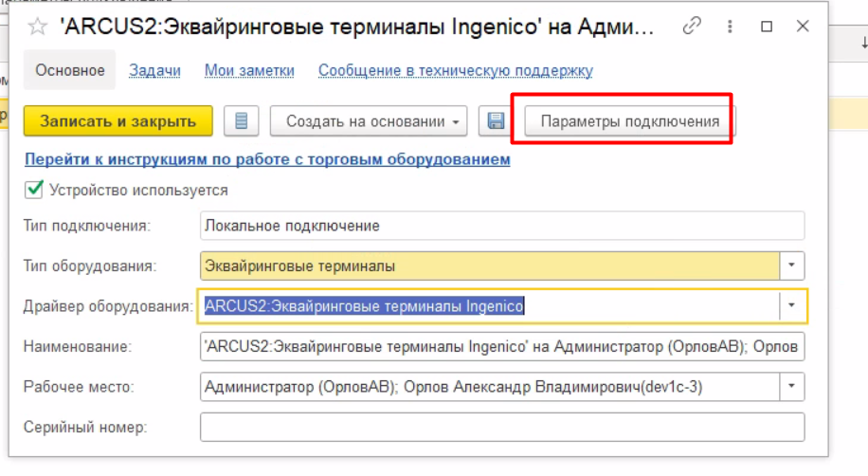Toggle the 'Устройство используется' checkbox
The width and height of the screenshot is (868, 476).
click(34, 190)
